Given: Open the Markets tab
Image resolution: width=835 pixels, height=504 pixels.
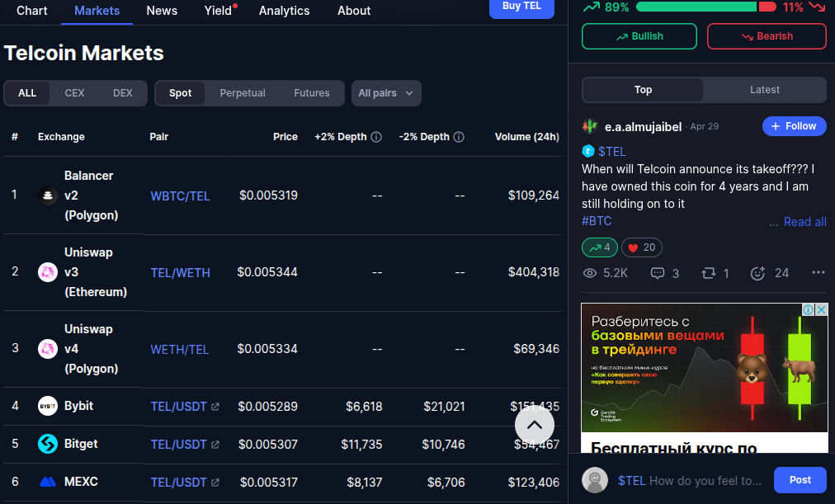Looking at the screenshot, I should pos(97,11).
